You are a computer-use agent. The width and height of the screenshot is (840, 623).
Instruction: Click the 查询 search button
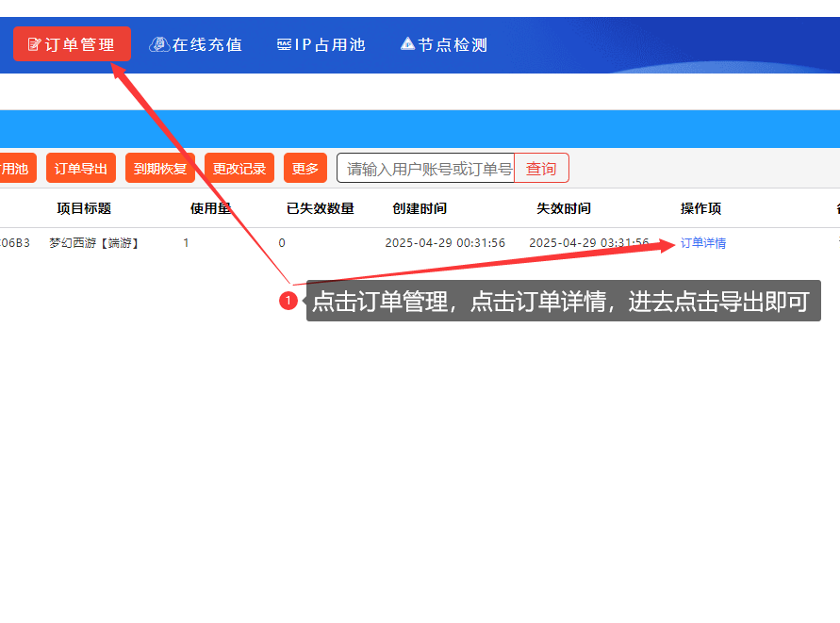pyautogui.click(x=541, y=169)
